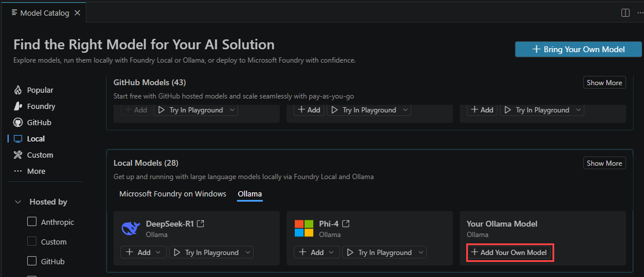The width and height of the screenshot is (644, 277).
Task: Click the Your Ollama Model card title
Action: coord(502,224)
